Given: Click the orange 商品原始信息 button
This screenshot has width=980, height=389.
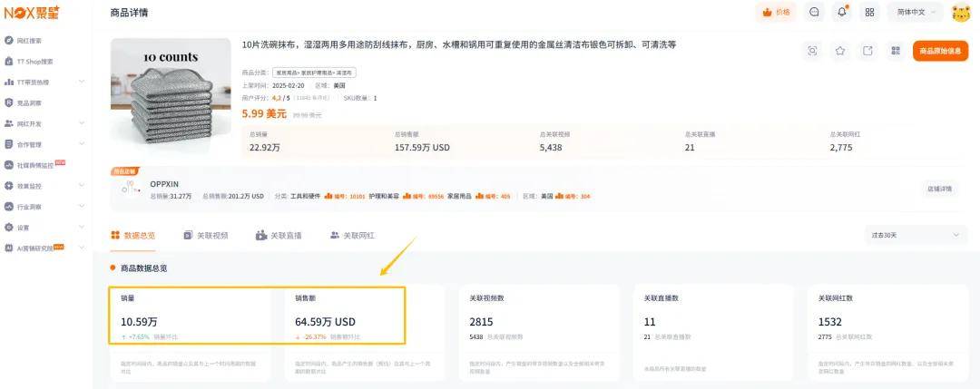Looking at the screenshot, I should [x=940, y=51].
